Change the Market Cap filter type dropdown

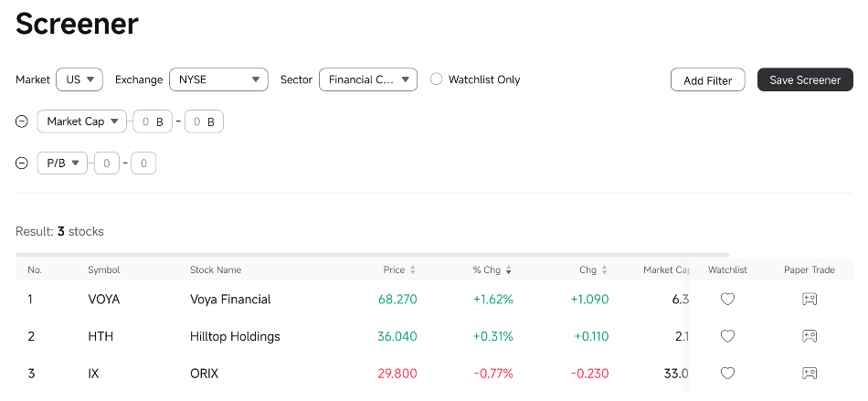click(x=82, y=121)
